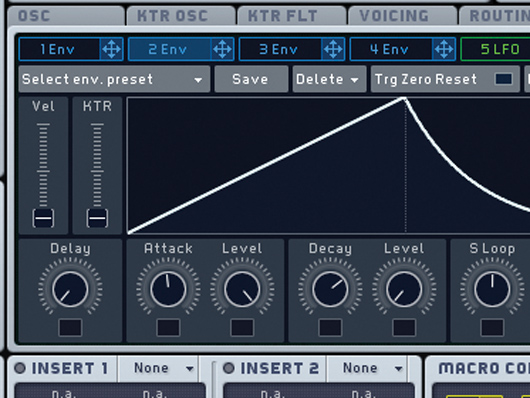Click the Decay knob

[x=330, y=289]
